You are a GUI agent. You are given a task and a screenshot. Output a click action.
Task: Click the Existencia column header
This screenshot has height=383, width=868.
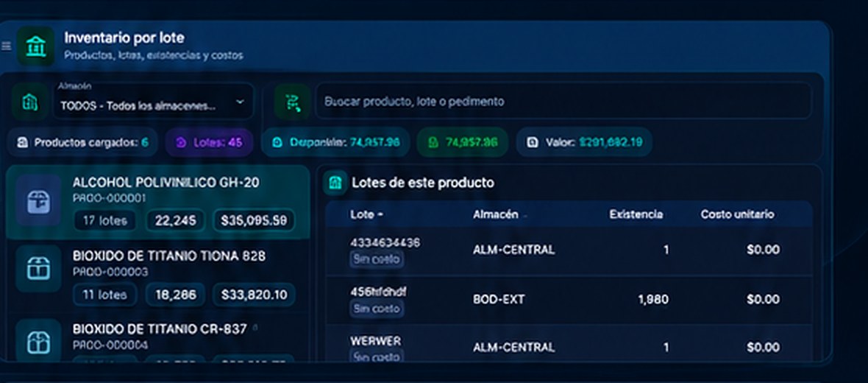636,214
